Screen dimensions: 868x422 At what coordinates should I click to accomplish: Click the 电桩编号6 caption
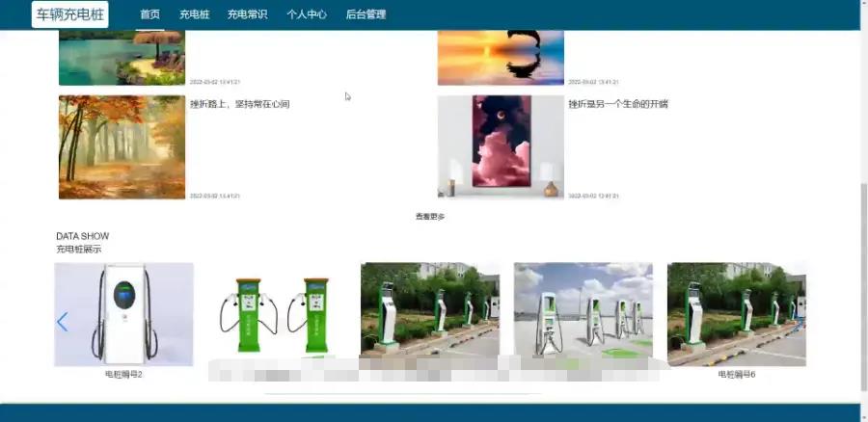tap(737, 375)
